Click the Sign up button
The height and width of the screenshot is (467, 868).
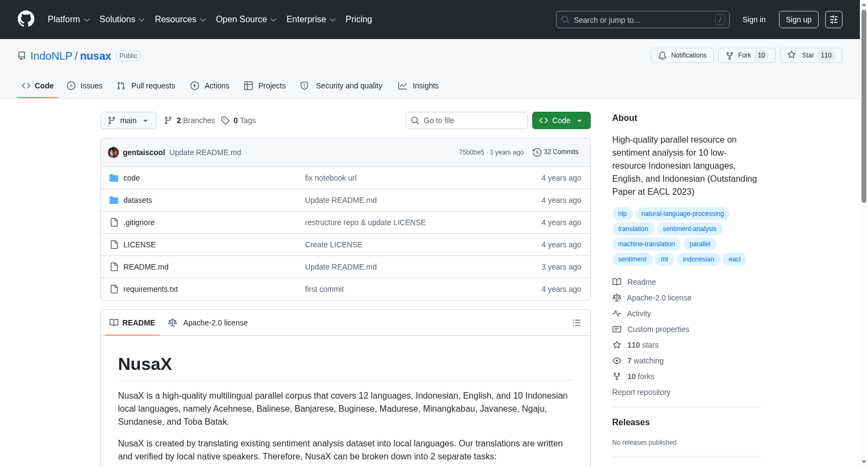tap(799, 20)
